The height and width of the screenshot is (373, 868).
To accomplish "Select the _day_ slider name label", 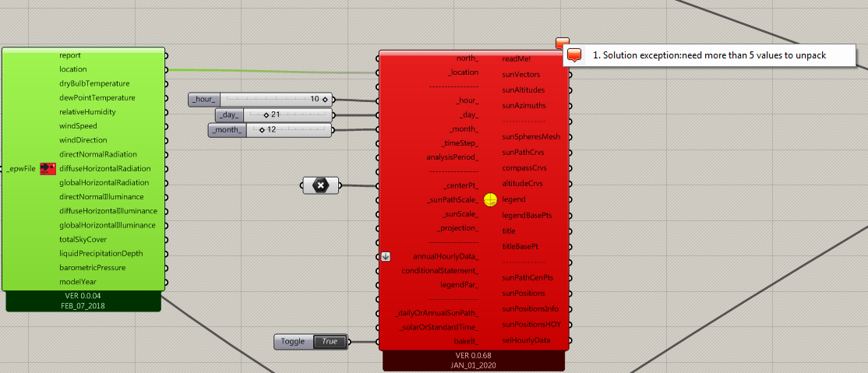I will (x=229, y=115).
